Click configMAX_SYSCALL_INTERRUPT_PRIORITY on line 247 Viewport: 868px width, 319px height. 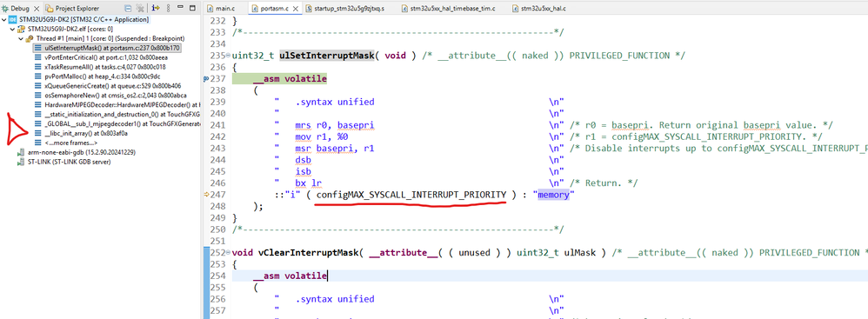click(411, 195)
